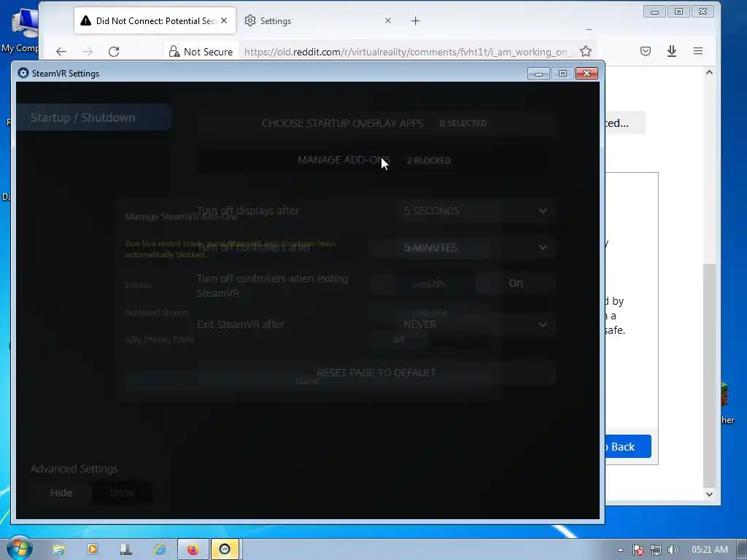Viewport: 747px width, 560px height.
Task: Click MANAGE ADD-ONS button
Action: [x=376, y=160]
